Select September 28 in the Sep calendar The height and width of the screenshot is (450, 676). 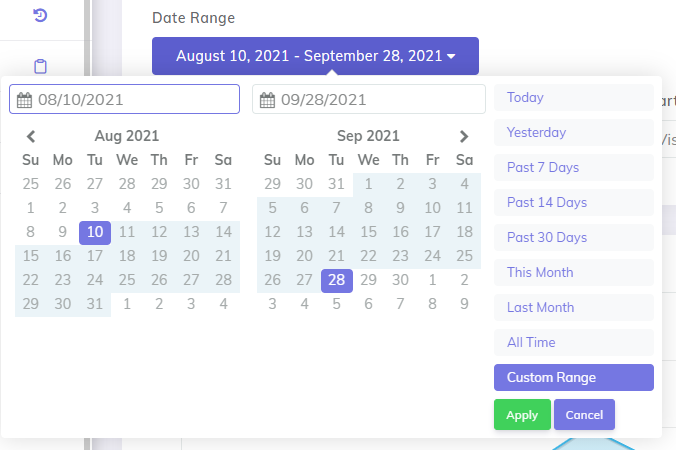coord(337,280)
